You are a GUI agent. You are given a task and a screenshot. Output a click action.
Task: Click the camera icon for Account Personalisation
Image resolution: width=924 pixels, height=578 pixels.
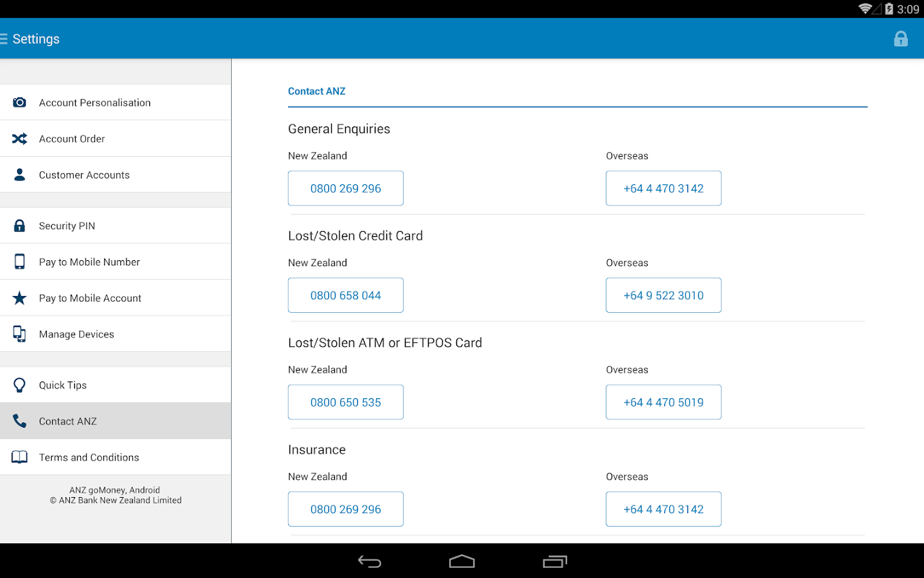(20, 103)
